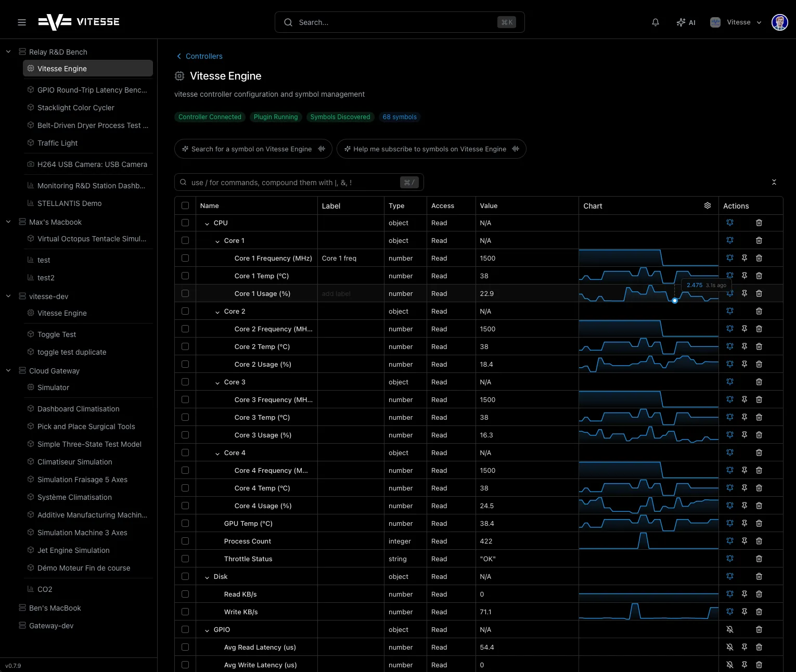Pin Core 1 Frequency (MHz) row
This screenshot has width=796, height=672.
click(x=744, y=258)
